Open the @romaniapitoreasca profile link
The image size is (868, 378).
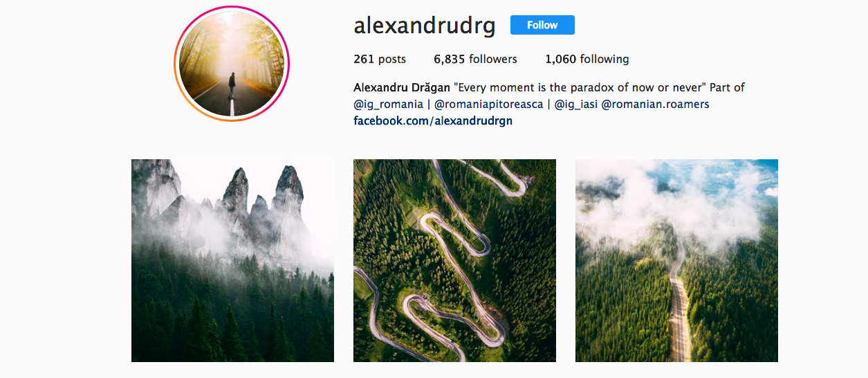coord(488,105)
